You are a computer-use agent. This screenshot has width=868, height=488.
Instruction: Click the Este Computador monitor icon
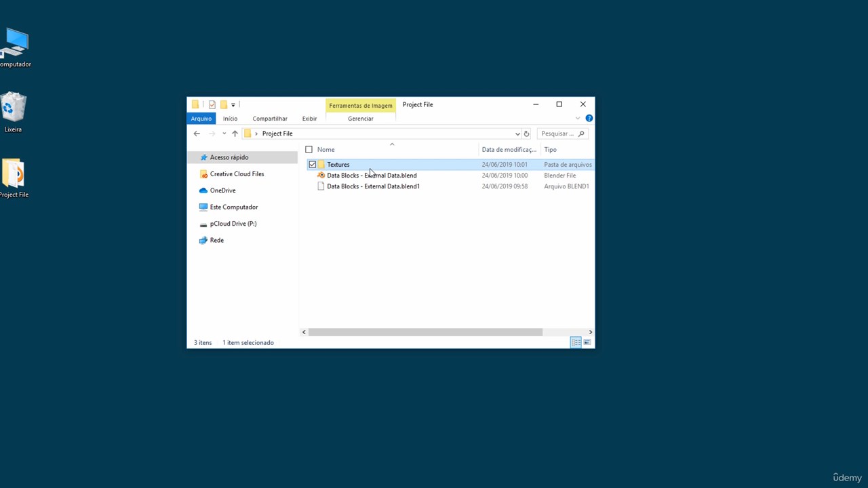[x=203, y=207]
